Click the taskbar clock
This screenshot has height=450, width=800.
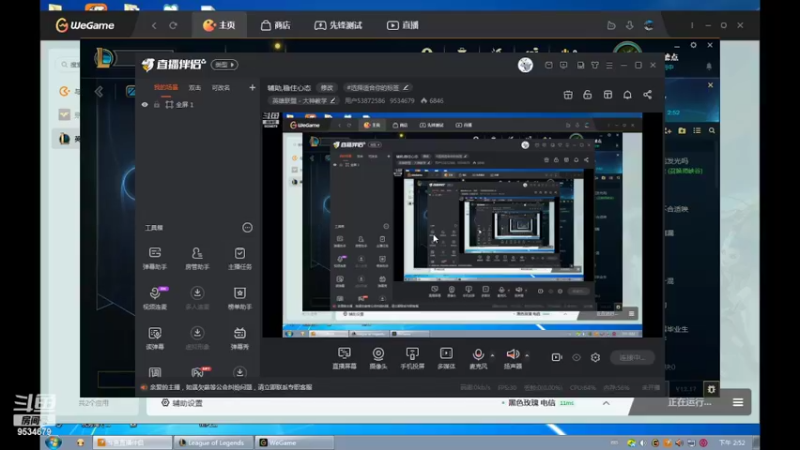coord(732,443)
